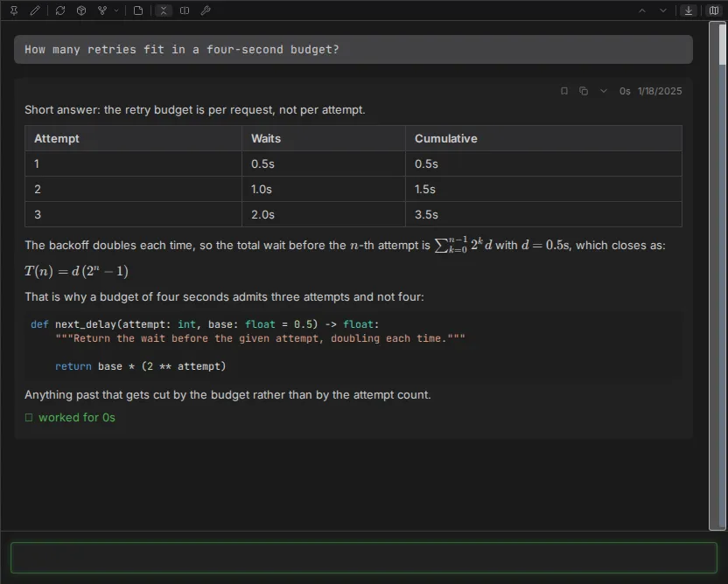Click the user prompt about four-second budget

click(353, 50)
